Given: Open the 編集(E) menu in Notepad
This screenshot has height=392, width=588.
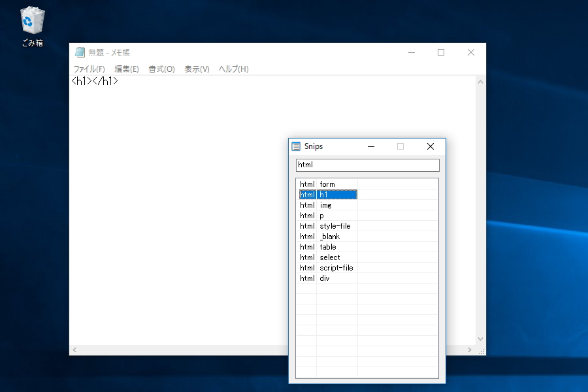Looking at the screenshot, I should pos(126,69).
